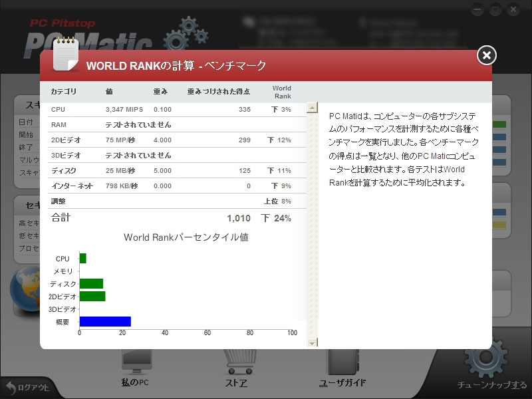532x399 pixels.
Task: Click the チューンナップする gear icon
Action: (x=486, y=358)
